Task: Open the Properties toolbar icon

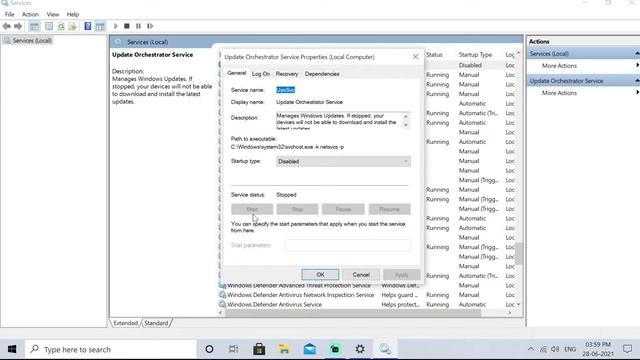Action: click(x=49, y=26)
